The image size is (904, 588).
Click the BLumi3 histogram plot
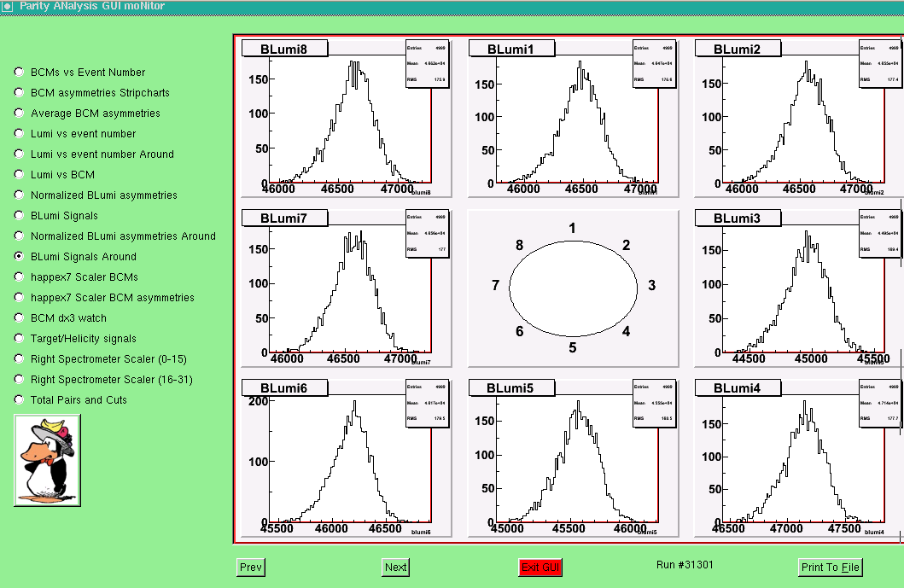coord(798,288)
